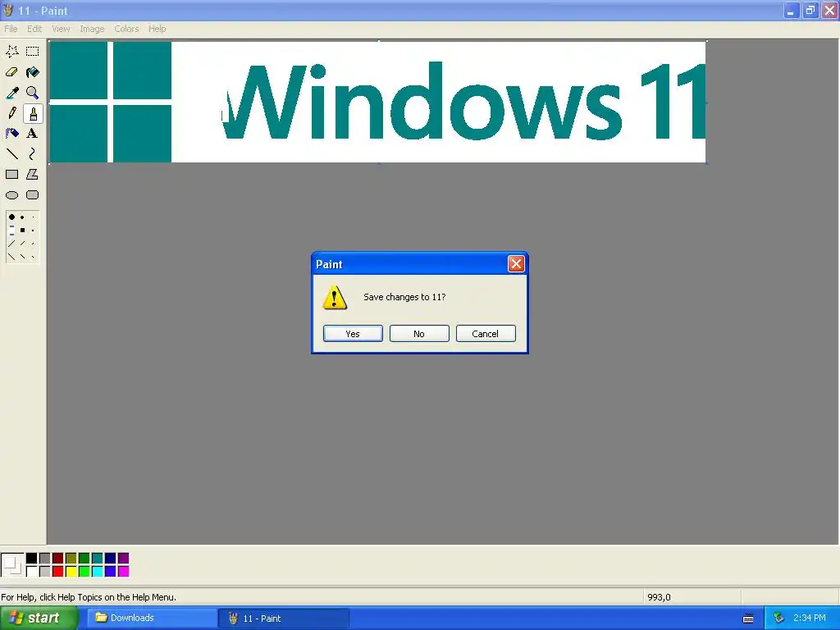Open the Help menu
840x630 pixels.
pyautogui.click(x=157, y=29)
